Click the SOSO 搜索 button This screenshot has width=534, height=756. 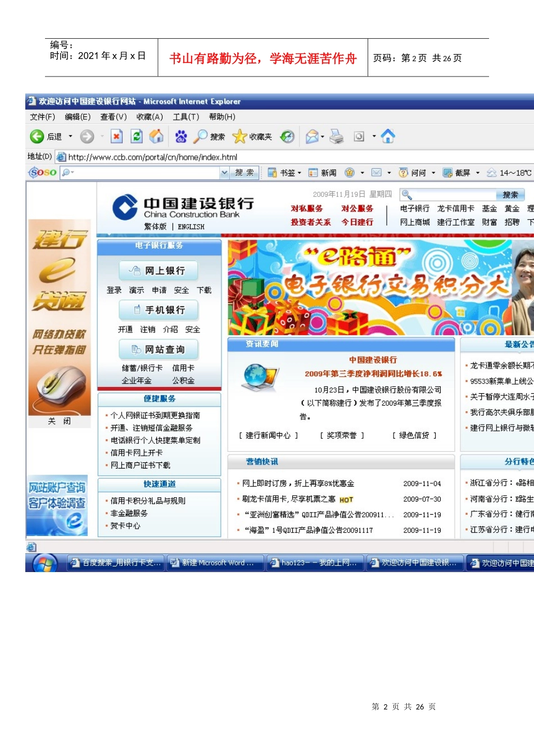point(245,173)
